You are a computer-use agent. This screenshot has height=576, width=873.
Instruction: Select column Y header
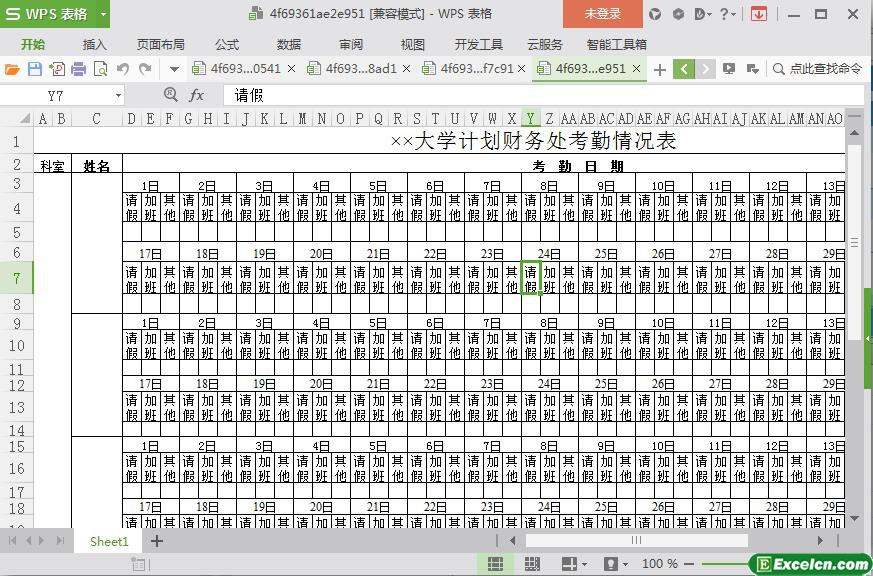[531, 119]
